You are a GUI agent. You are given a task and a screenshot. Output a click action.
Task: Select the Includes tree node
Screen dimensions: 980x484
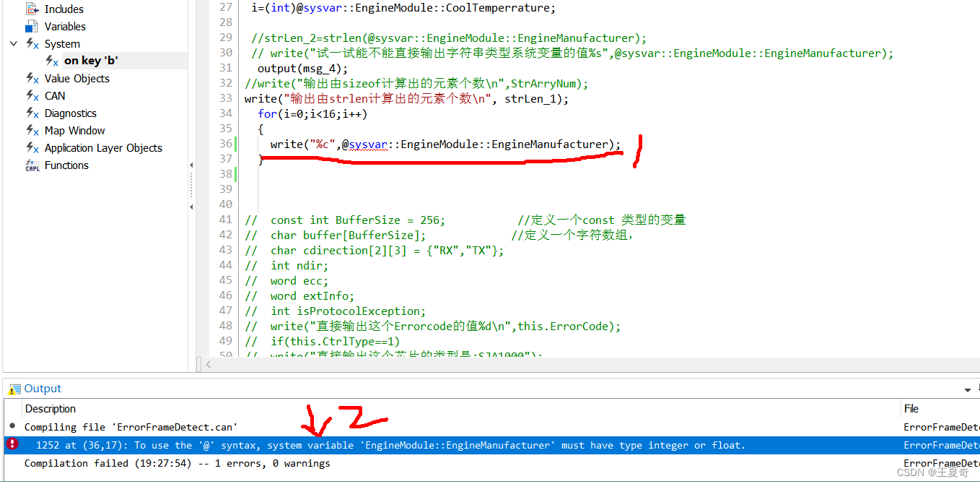coord(64,9)
